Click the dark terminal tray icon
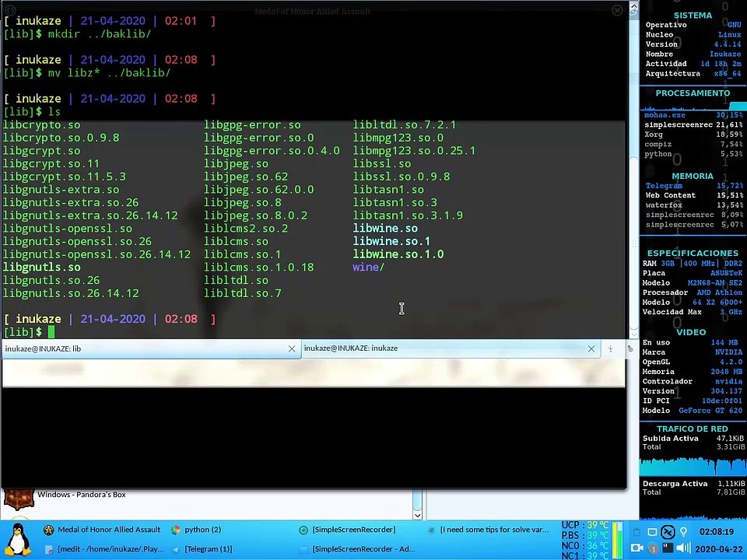The width and height of the screenshot is (747, 560). pyautogui.click(x=668, y=548)
